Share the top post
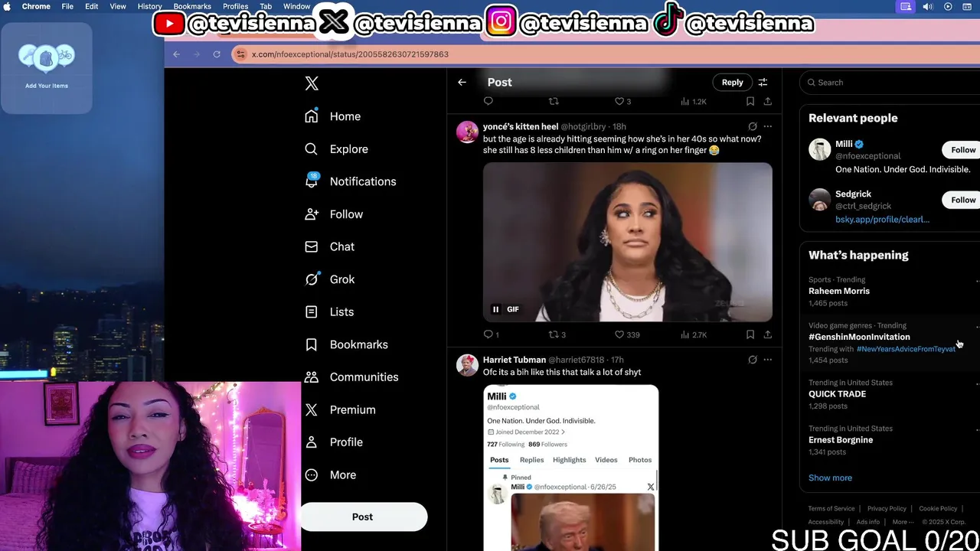The image size is (980, 551). tap(767, 101)
